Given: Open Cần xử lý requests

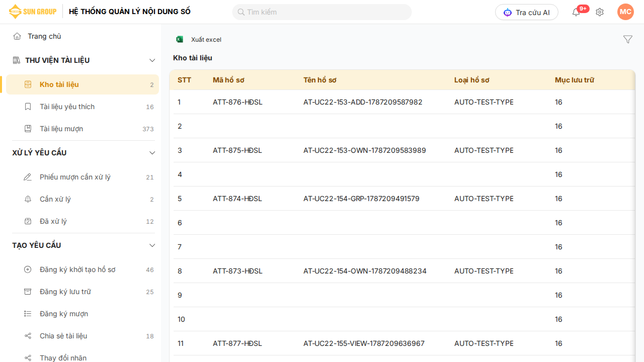Looking at the screenshot, I should coord(83,199).
